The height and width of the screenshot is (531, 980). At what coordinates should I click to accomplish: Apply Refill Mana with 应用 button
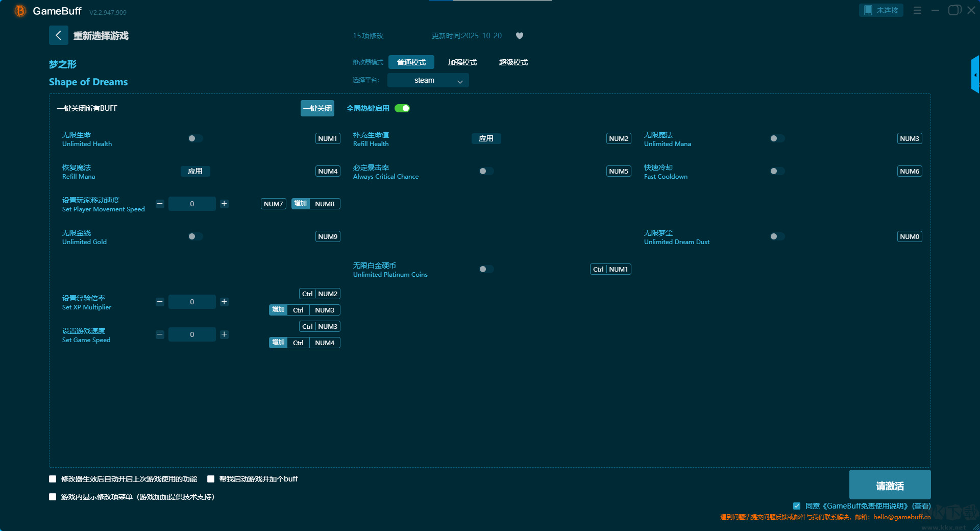(195, 171)
